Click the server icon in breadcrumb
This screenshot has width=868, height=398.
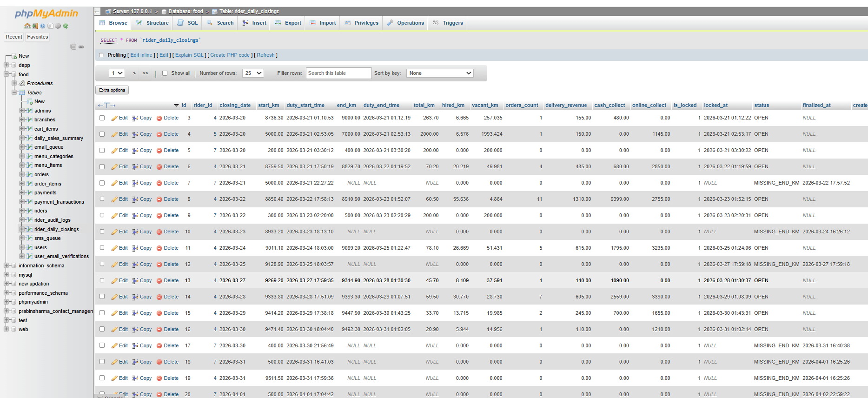click(108, 11)
